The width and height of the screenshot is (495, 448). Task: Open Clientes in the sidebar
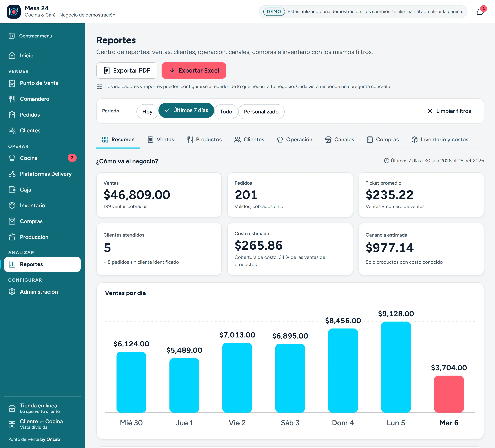42,130
